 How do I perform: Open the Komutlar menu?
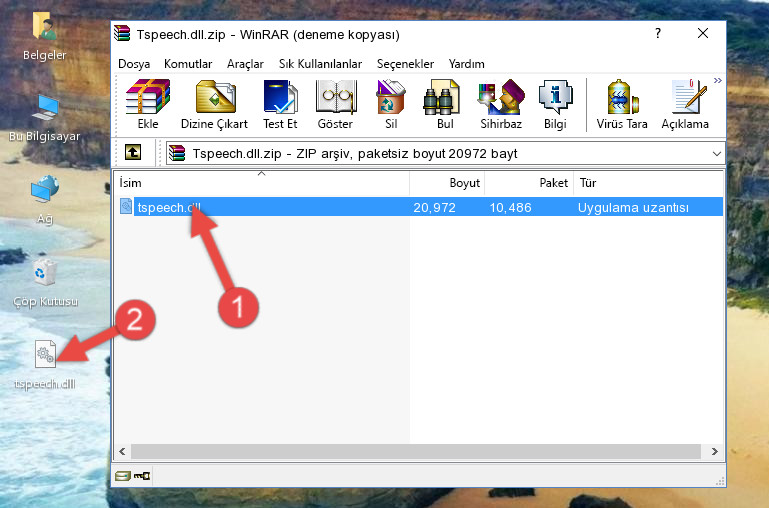click(x=188, y=64)
